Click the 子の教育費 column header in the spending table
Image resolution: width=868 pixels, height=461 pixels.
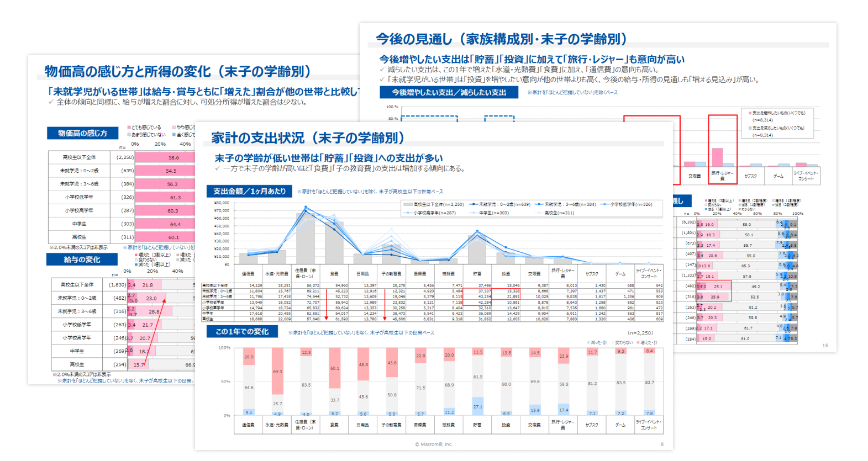pyautogui.click(x=391, y=274)
